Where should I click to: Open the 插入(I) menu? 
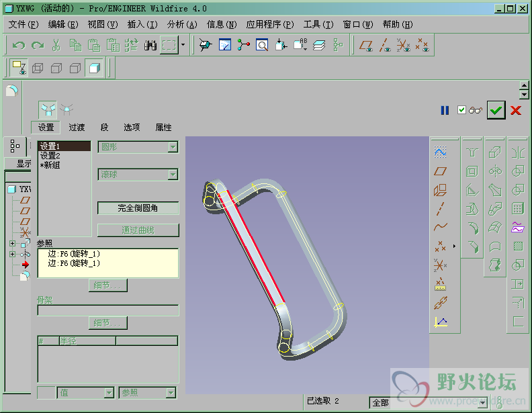tap(142, 24)
